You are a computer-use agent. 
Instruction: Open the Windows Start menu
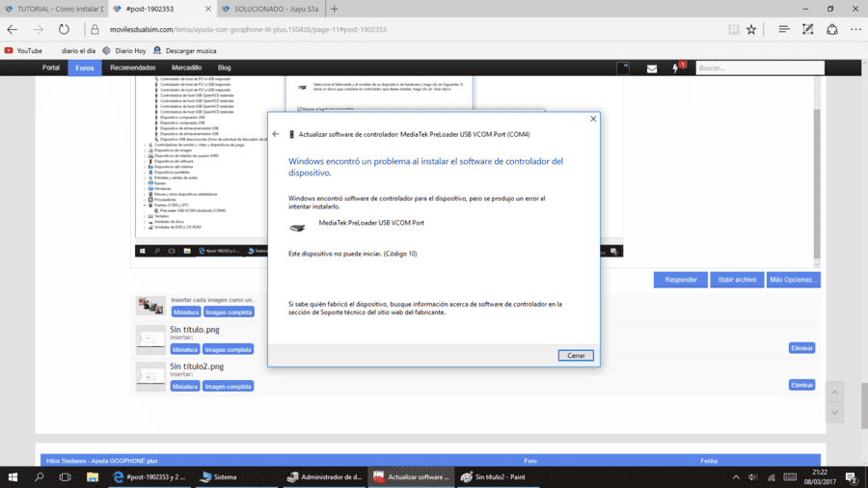[x=13, y=477]
